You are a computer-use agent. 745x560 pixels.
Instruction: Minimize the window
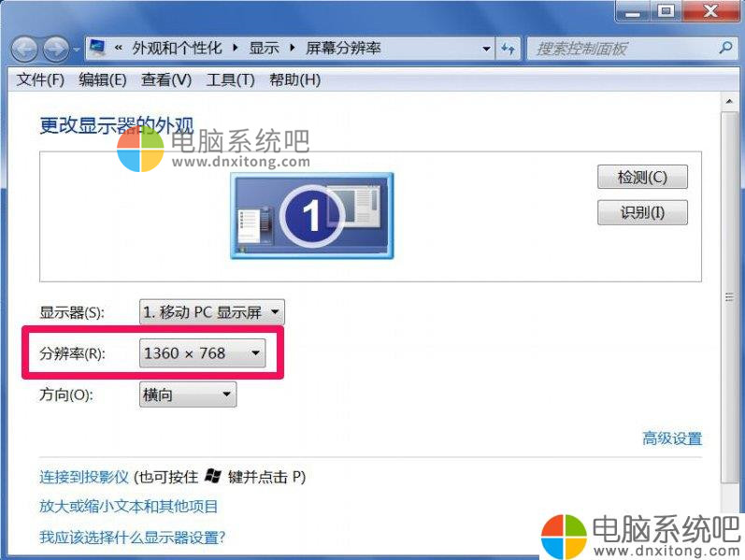634,10
